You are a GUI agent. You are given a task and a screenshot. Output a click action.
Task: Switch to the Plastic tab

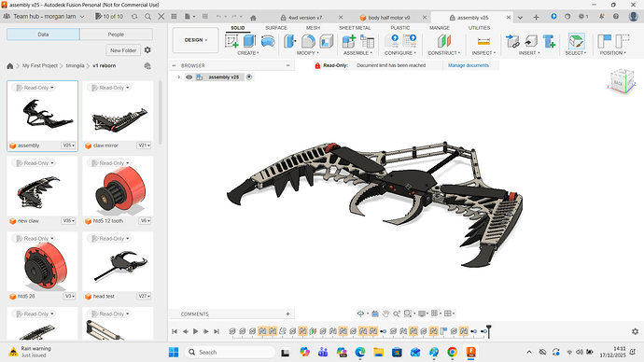pos(400,28)
